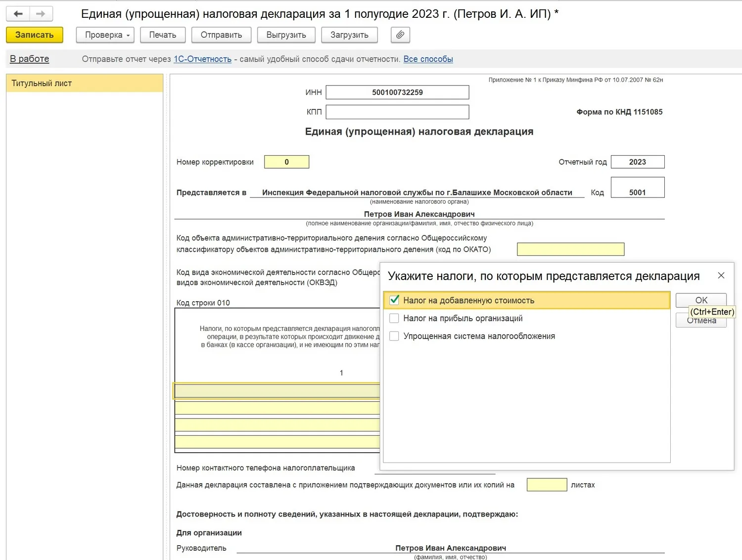The image size is (742, 560).
Task: Click the contact phone number field line
Action: [435, 468]
